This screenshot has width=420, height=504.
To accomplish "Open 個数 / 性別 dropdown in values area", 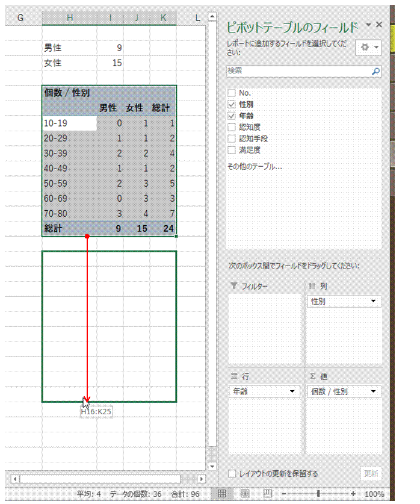I will pos(373,391).
